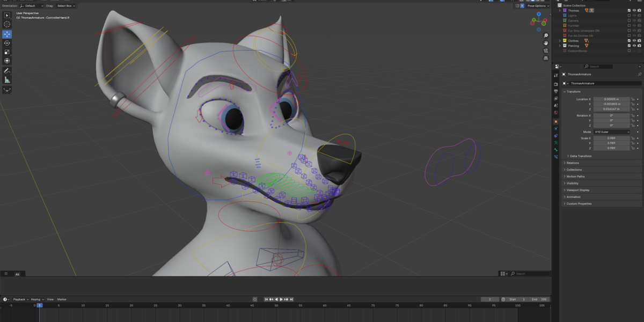Expand the Thomas collection tree

560,10
